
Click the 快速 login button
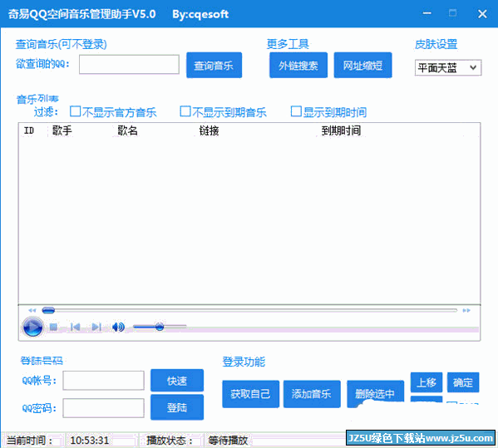point(177,381)
